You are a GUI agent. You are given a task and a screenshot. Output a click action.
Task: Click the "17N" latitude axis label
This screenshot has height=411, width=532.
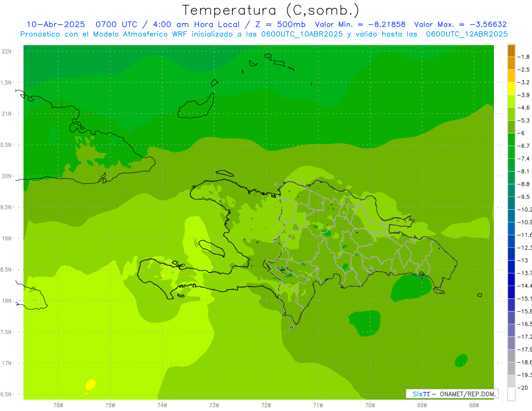pyautogui.click(x=7, y=364)
